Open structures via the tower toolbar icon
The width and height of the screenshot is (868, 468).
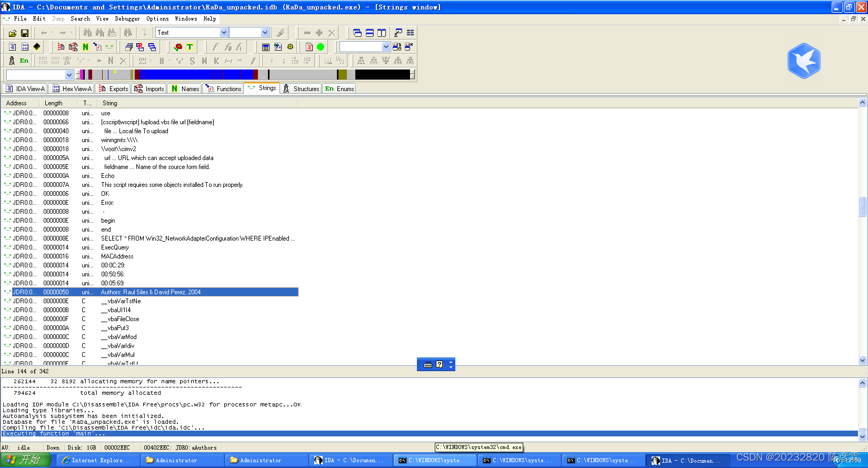tap(12, 61)
